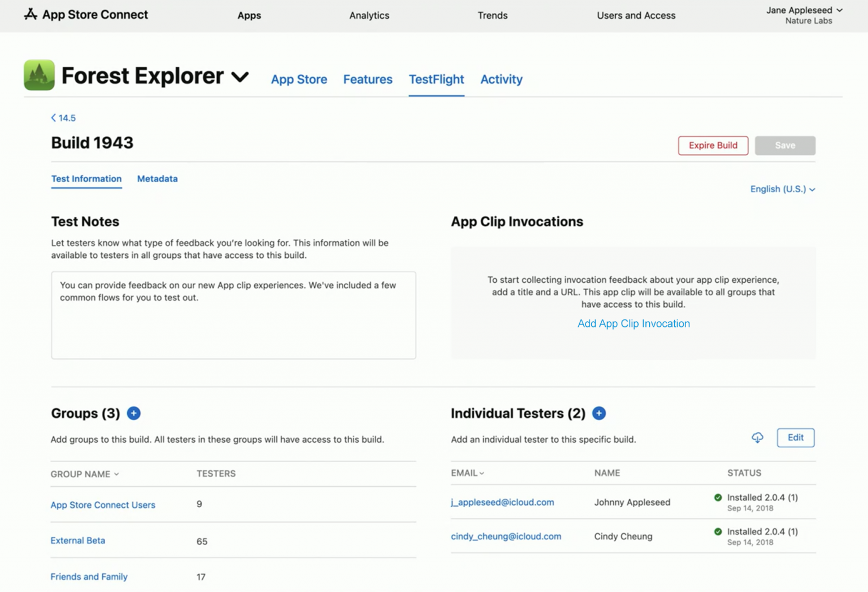The height and width of the screenshot is (592, 868).
Task: Switch to the Metadata tab
Action: [157, 179]
